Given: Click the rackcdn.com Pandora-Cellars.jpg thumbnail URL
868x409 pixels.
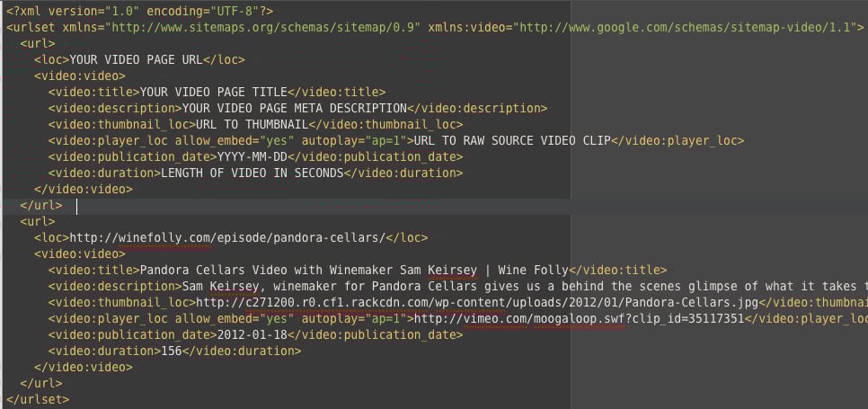Looking at the screenshot, I should tap(477, 302).
